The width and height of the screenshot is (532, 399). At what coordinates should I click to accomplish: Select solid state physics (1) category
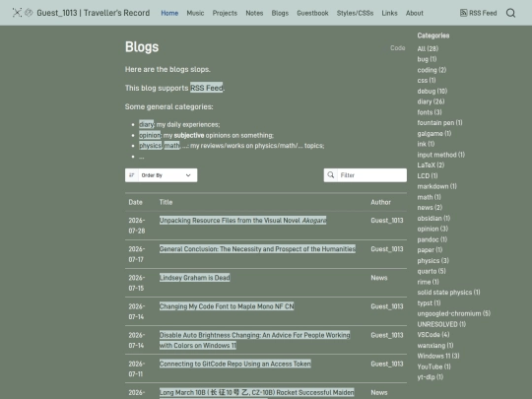(448, 293)
